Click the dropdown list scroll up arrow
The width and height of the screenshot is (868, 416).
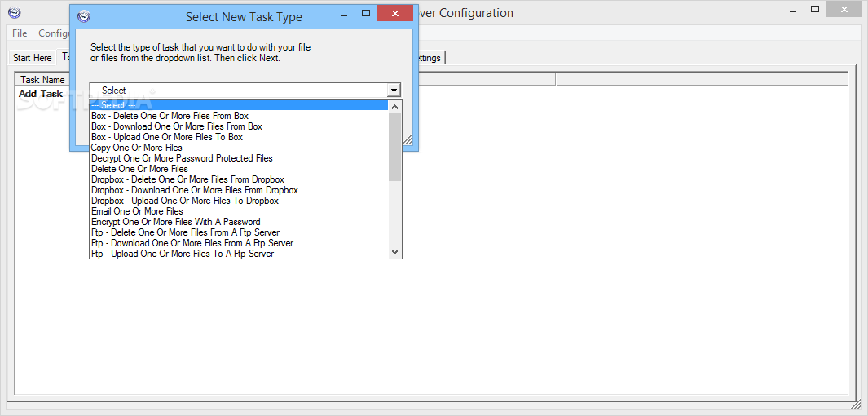pyautogui.click(x=394, y=106)
